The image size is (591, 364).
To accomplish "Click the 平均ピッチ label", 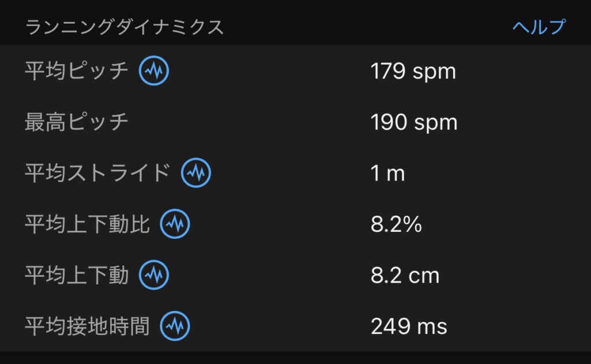I will pos(76,71).
